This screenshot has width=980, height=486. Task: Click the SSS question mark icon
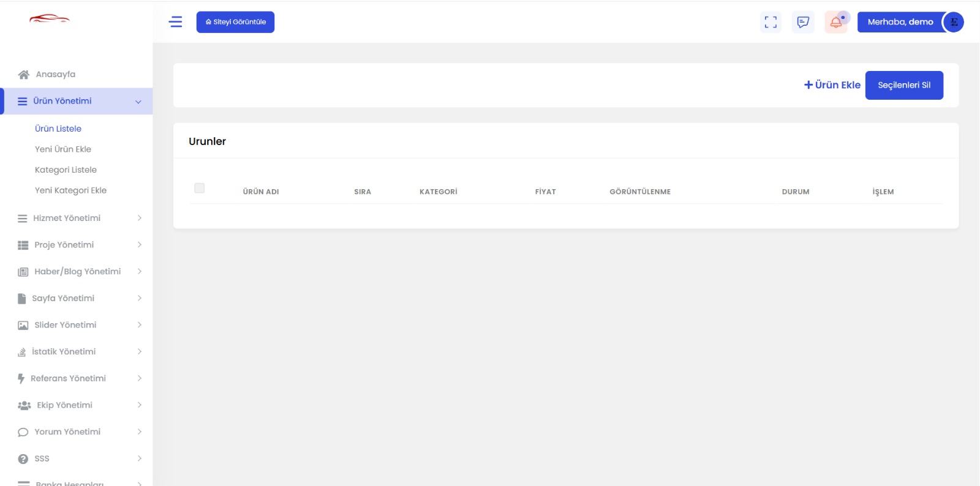(x=23, y=459)
